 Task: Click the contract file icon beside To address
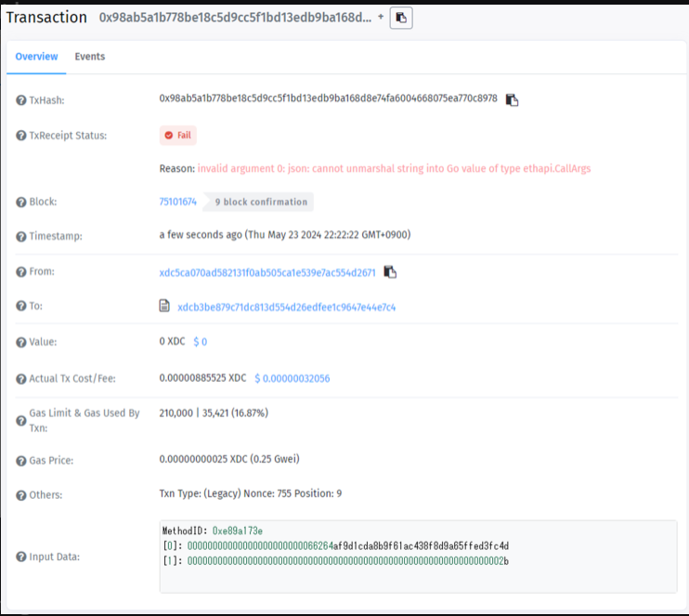164,306
